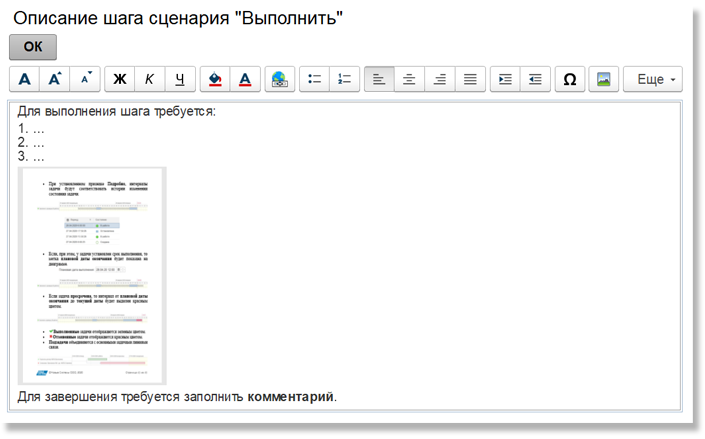Decrease paragraph indent
Image resolution: width=705 pixels, height=439 pixels.
[x=535, y=79]
